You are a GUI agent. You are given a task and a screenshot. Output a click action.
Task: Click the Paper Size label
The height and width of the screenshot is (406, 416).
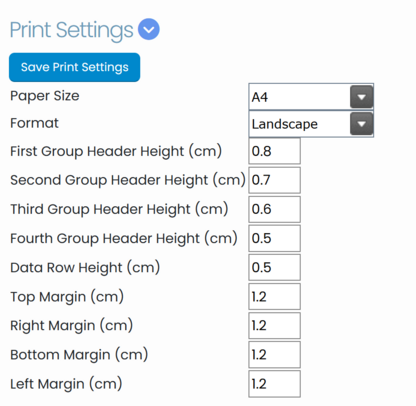click(45, 96)
